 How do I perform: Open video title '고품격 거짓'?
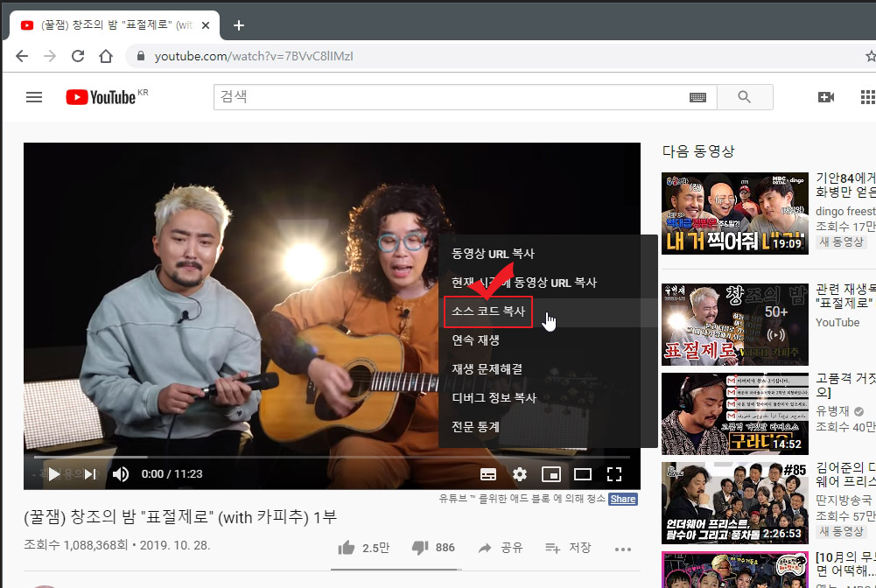point(845,385)
